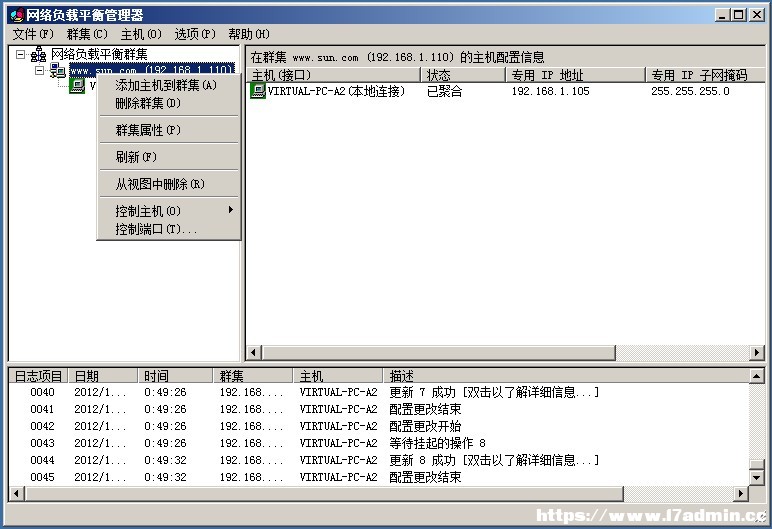Viewport: 772px width, 529px height.
Task: Click host list horizontal scrollbar thumb
Action: click(439, 353)
